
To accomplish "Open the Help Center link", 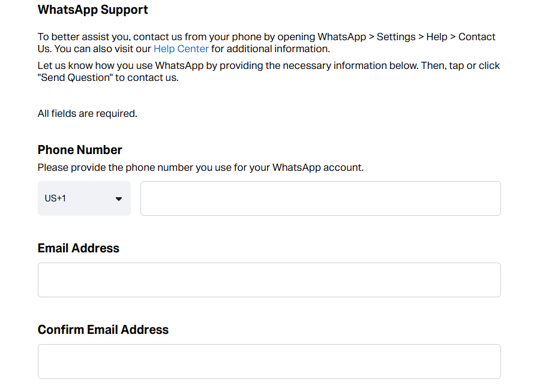I will click(181, 49).
